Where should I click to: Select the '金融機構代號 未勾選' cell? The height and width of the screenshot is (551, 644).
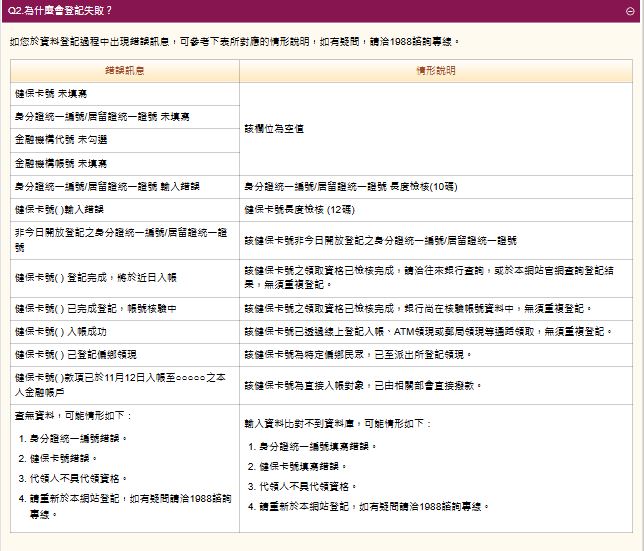(125, 140)
